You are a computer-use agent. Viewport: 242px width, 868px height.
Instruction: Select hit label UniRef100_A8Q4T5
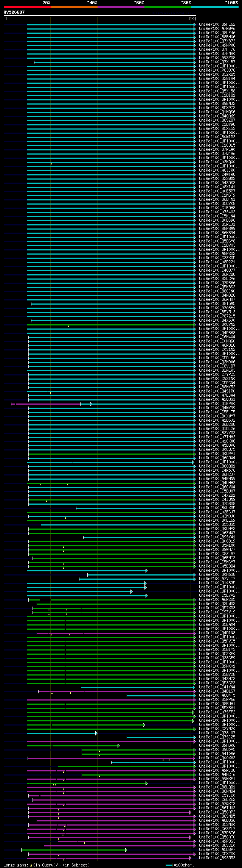(x=217, y=696)
